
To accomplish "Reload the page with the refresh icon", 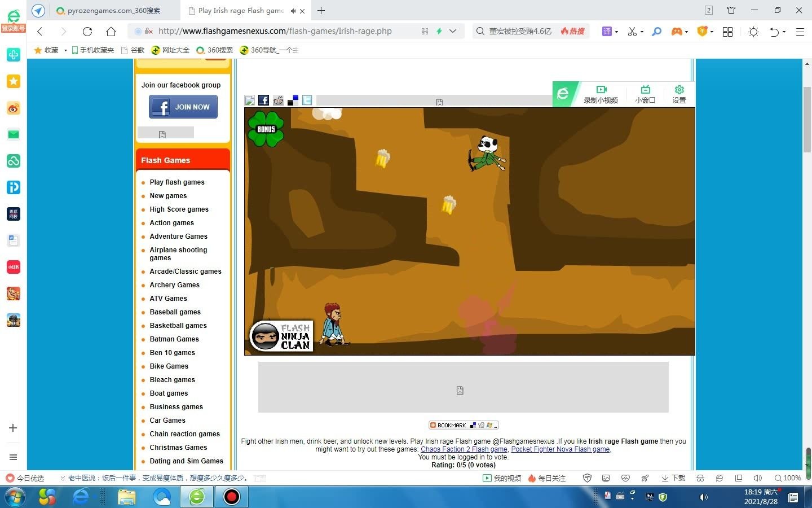I will pyautogui.click(x=87, y=32).
